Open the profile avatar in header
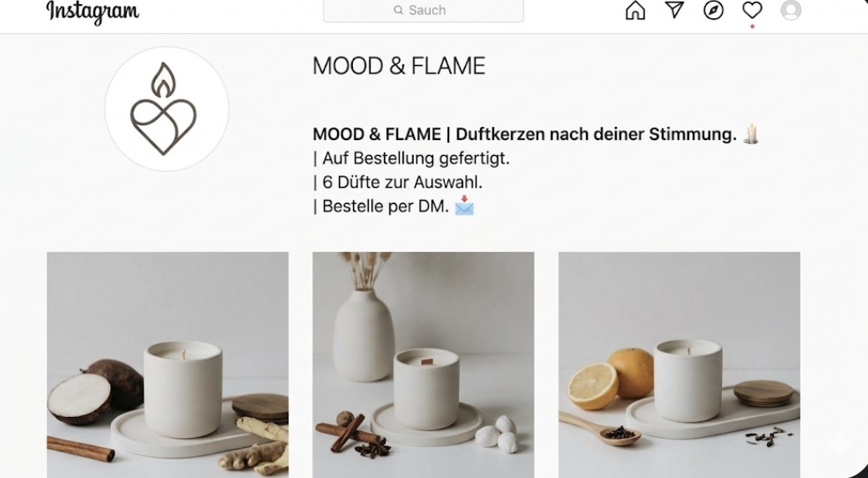The width and height of the screenshot is (868, 478). (790, 10)
